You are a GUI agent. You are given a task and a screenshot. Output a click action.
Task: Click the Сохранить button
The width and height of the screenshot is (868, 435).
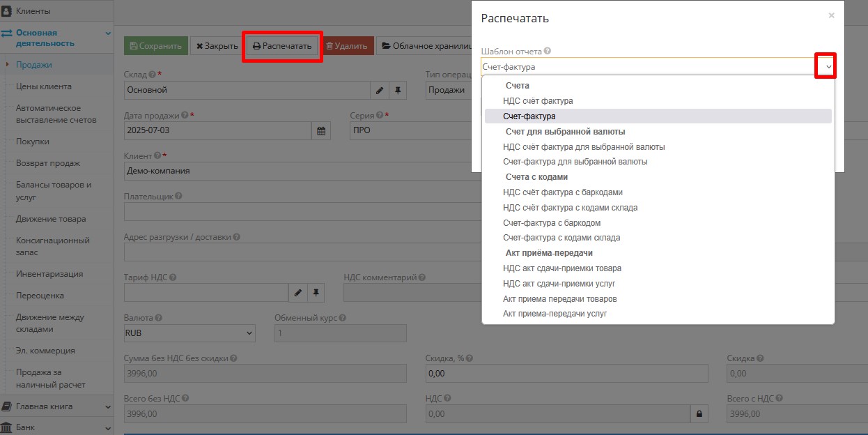(x=155, y=46)
